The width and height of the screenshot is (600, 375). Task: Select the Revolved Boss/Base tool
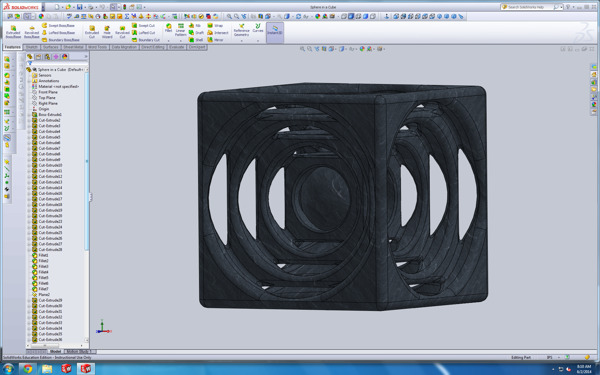pos(32,32)
